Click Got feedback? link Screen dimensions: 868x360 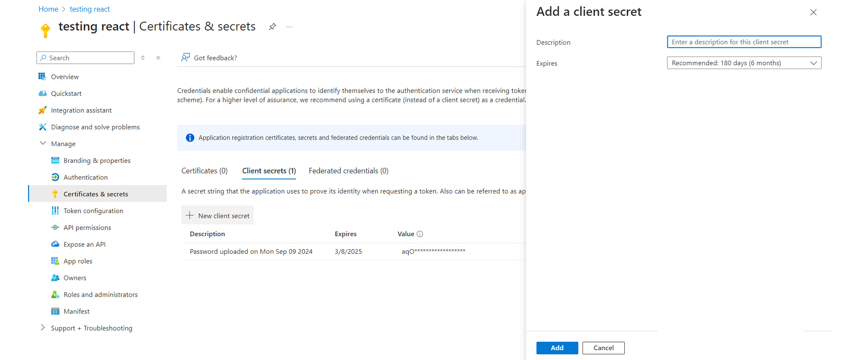[215, 57]
